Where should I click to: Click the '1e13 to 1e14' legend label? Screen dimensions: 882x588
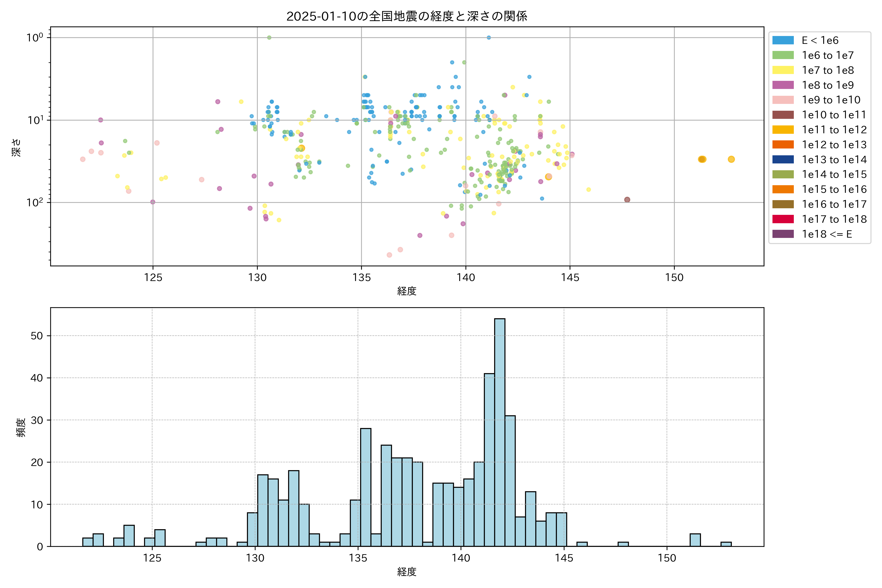click(x=834, y=160)
